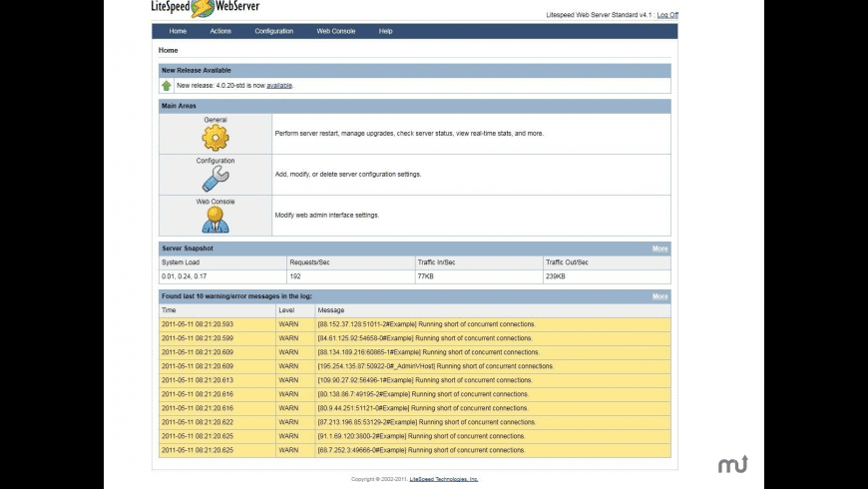Click the General label in Main Areas
Screen dimensions: 868x489
click(x=216, y=120)
